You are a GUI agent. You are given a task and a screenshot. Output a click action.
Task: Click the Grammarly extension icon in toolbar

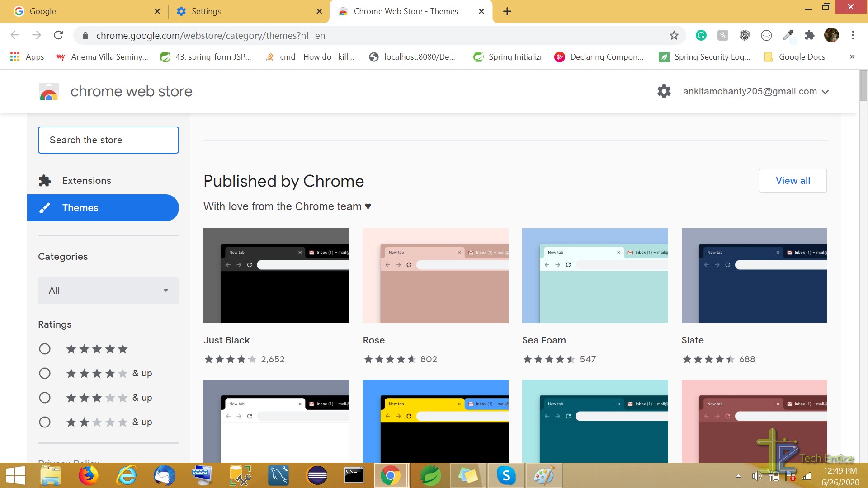tap(701, 35)
